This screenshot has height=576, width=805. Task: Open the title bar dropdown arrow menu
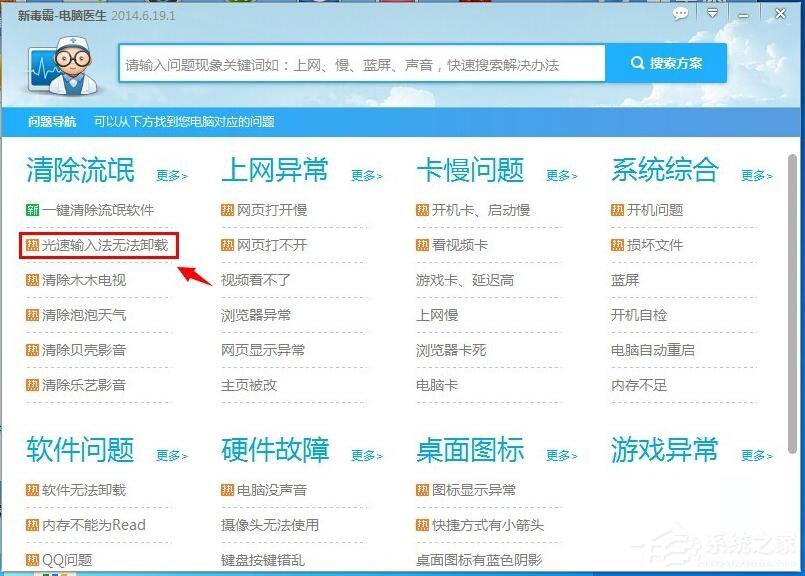[x=712, y=14]
